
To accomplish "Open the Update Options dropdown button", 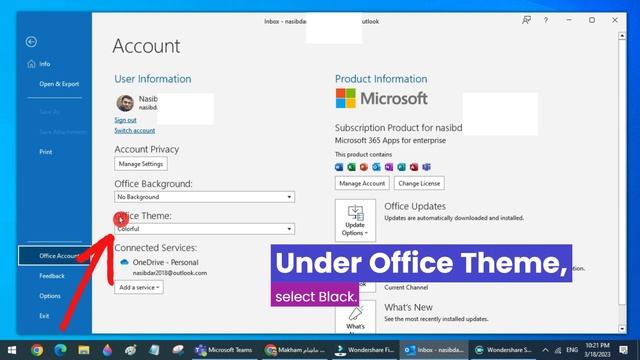I will [x=355, y=220].
